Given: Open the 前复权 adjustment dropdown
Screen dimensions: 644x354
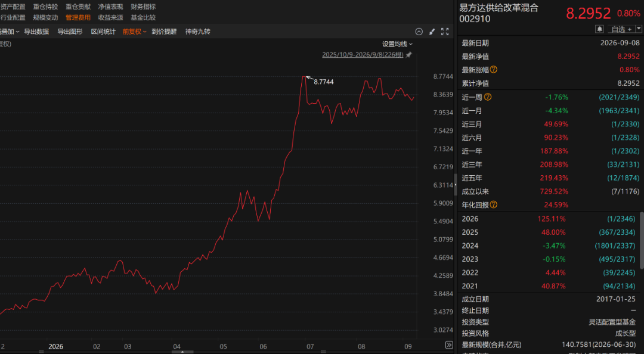Looking at the screenshot, I should 134,32.
